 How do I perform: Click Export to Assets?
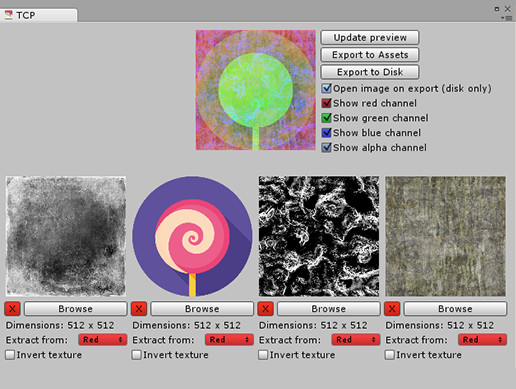(x=370, y=55)
